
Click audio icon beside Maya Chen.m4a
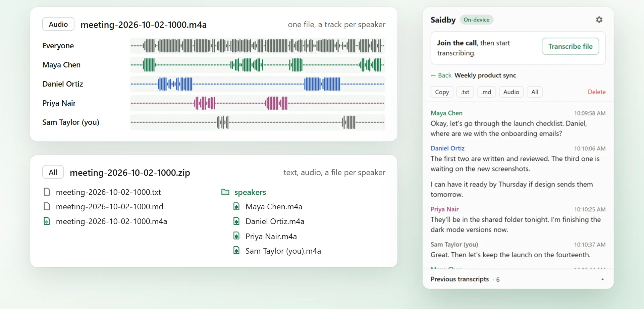click(236, 206)
